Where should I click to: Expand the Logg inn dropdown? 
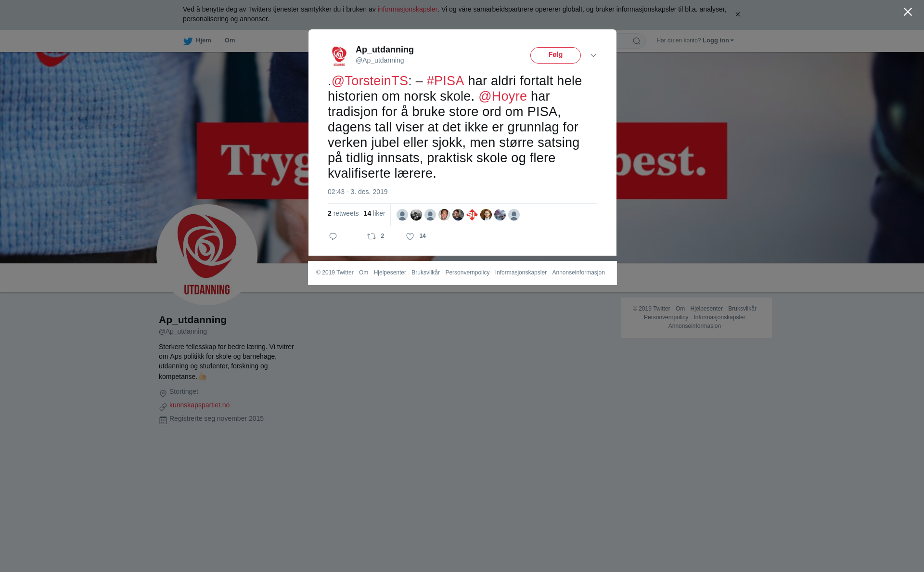(x=718, y=40)
